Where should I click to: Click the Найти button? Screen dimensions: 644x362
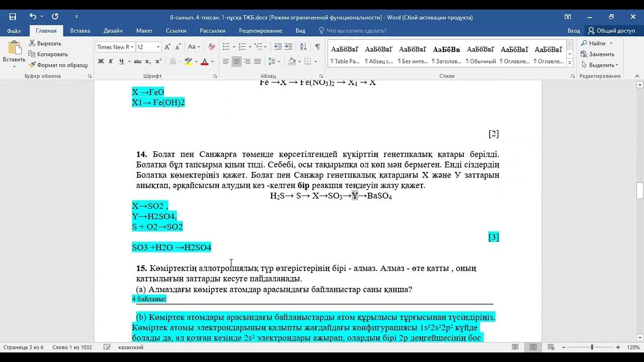pyautogui.click(x=594, y=43)
